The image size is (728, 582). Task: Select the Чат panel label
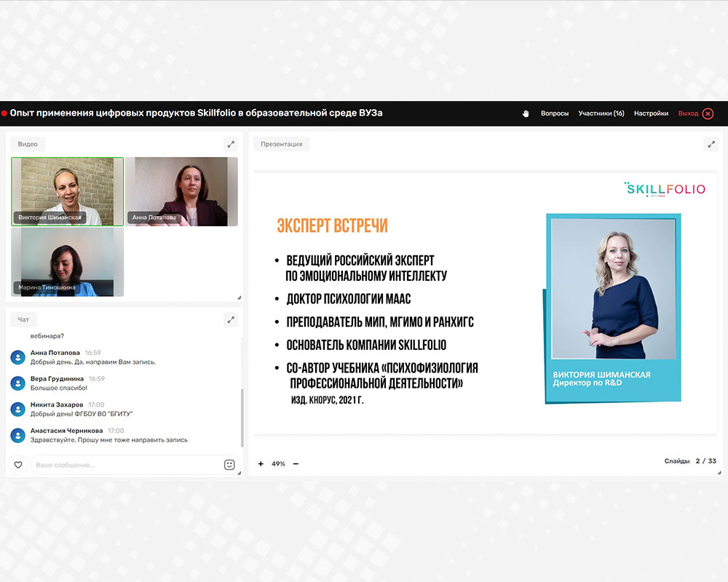pyautogui.click(x=23, y=319)
